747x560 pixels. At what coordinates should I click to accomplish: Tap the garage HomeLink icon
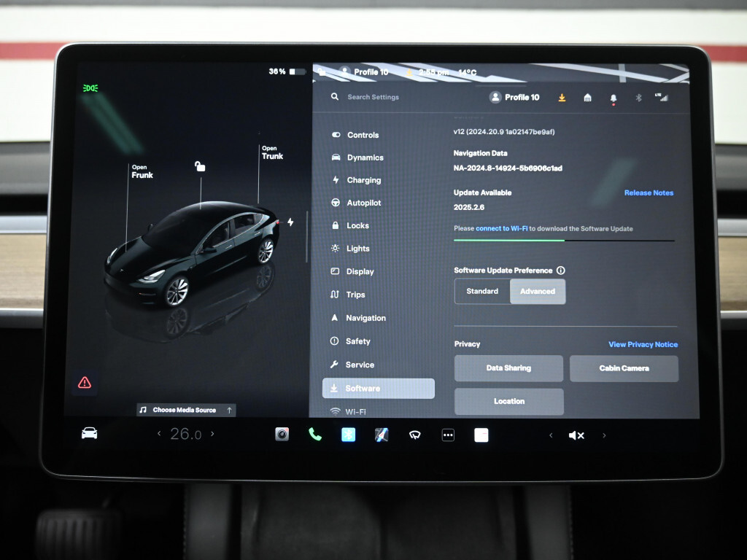click(x=587, y=98)
